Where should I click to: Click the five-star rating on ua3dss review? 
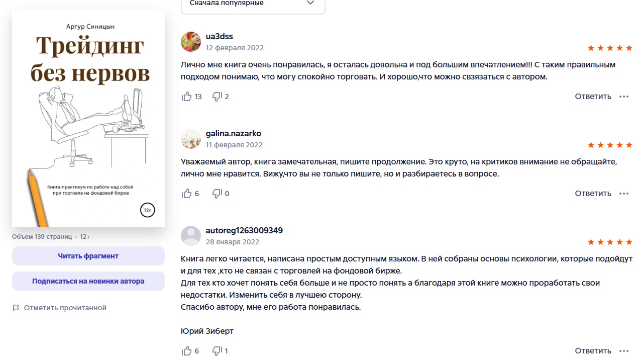(610, 48)
